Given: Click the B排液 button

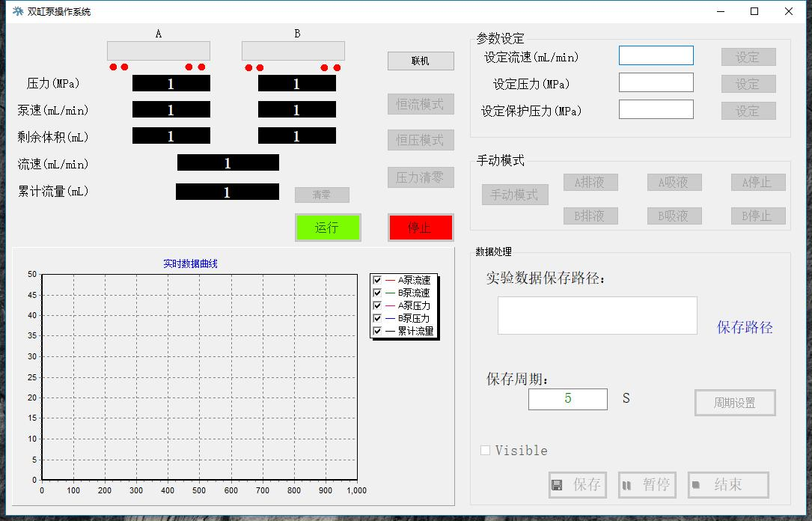Looking at the screenshot, I should pos(590,216).
